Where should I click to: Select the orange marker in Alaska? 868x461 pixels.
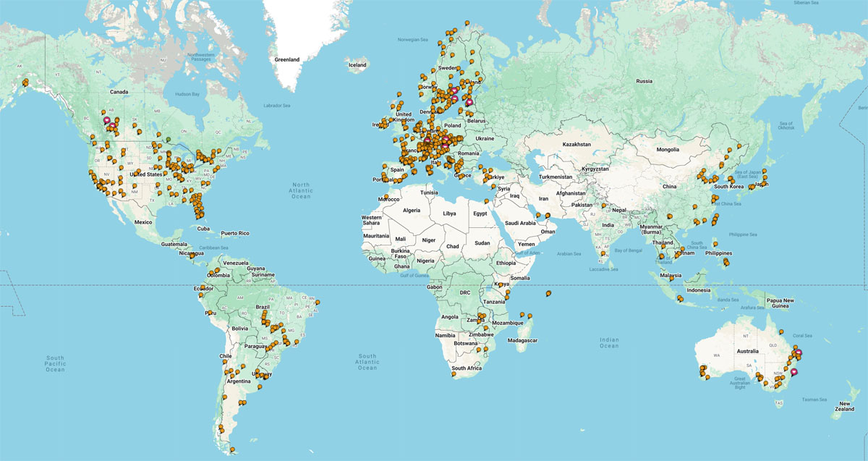click(25, 81)
